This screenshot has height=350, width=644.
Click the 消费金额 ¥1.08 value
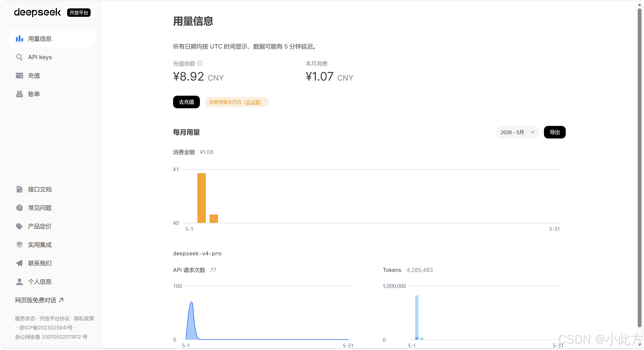click(206, 152)
